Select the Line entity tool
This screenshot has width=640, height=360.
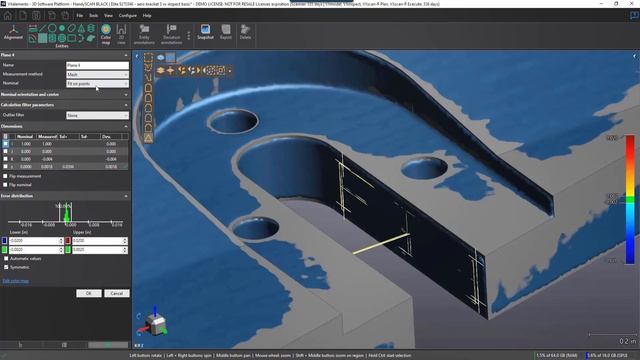(x=42, y=28)
